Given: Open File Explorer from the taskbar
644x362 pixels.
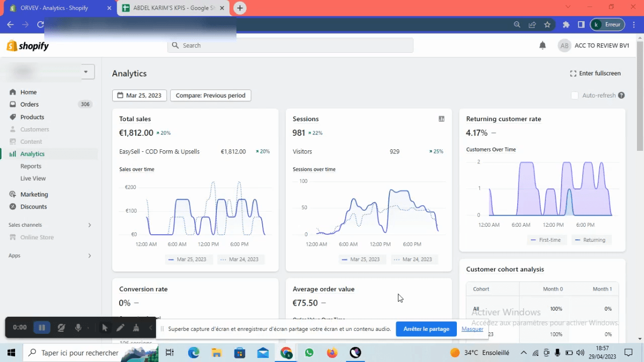Looking at the screenshot, I should tap(216, 352).
